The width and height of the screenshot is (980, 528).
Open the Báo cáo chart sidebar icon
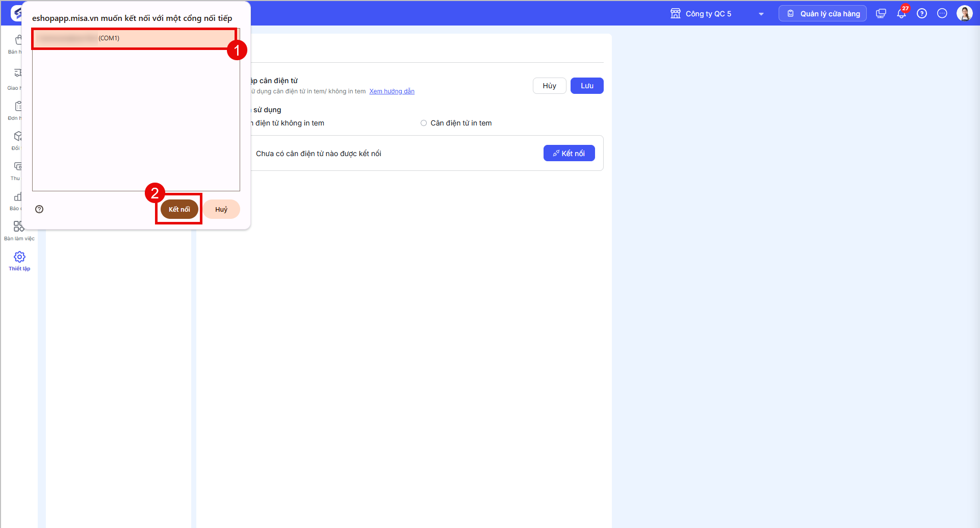[x=18, y=196]
